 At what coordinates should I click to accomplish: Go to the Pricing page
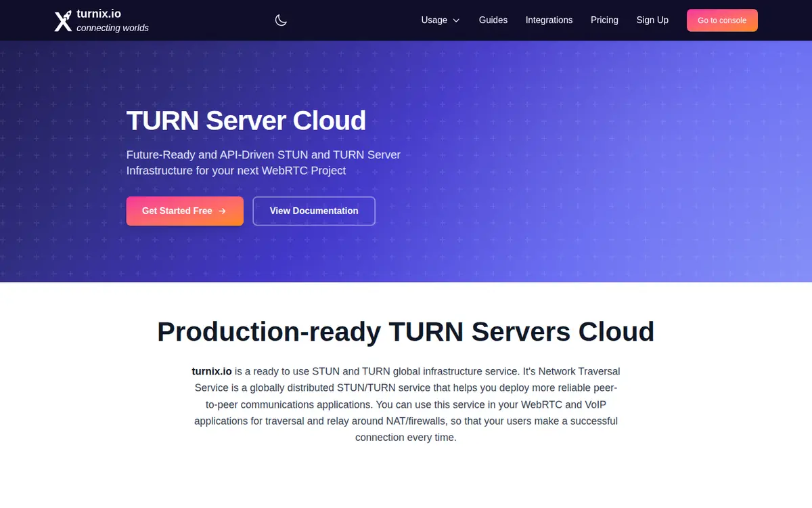click(x=604, y=20)
